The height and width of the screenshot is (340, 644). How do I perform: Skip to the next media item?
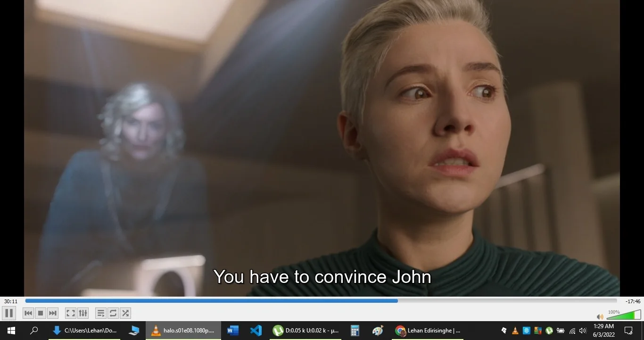(53, 313)
